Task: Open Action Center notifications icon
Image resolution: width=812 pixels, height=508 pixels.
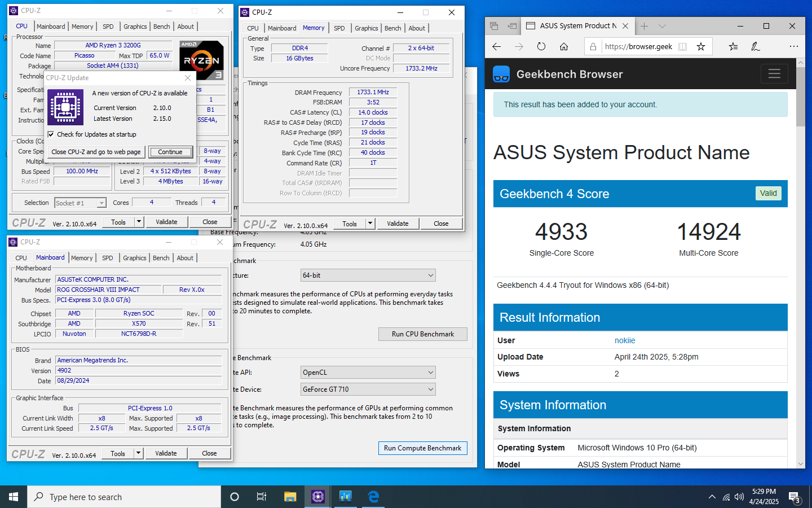Action: (x=795, y=497)
